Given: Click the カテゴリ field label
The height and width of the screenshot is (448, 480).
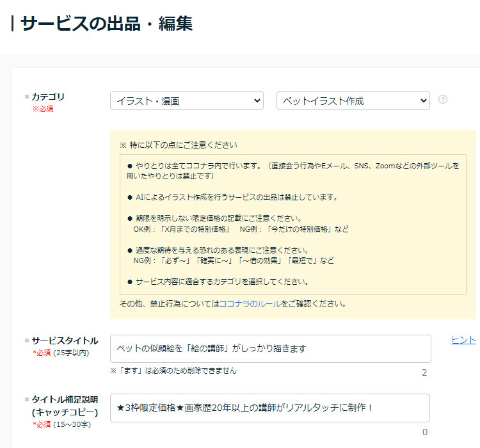Looking at the screenshot, I should click(x=48, y=97).
